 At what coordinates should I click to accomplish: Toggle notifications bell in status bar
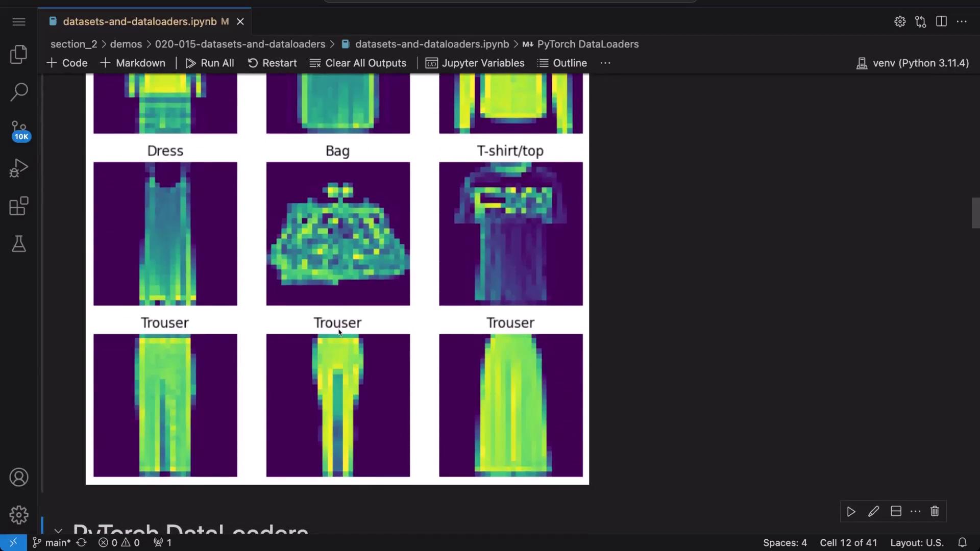[962, 542]
